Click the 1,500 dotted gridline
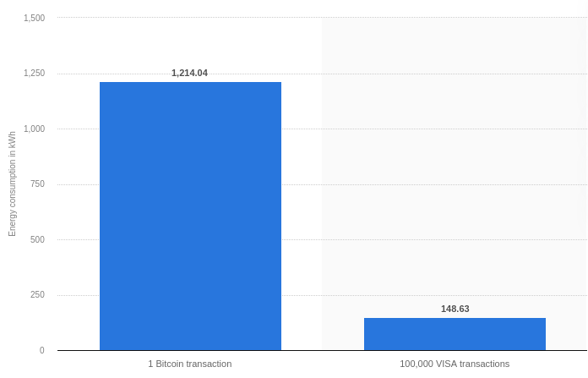 [x=322, y=17]
